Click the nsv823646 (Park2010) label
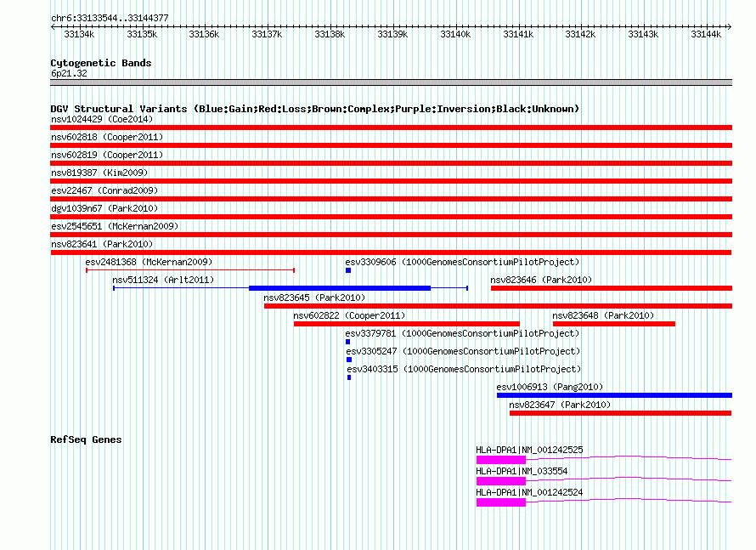Screen dimensions: 756x550 tap(541, 280)
